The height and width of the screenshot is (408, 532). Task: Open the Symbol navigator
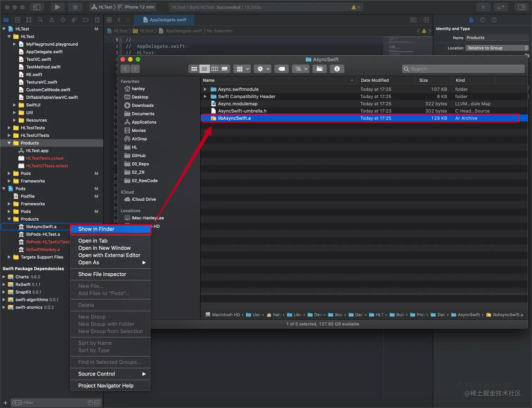click(29, 20)
